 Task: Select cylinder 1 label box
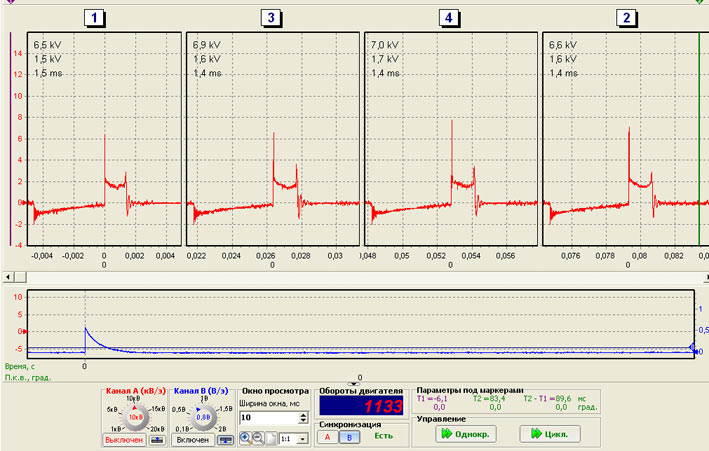[x=94, y=18]
